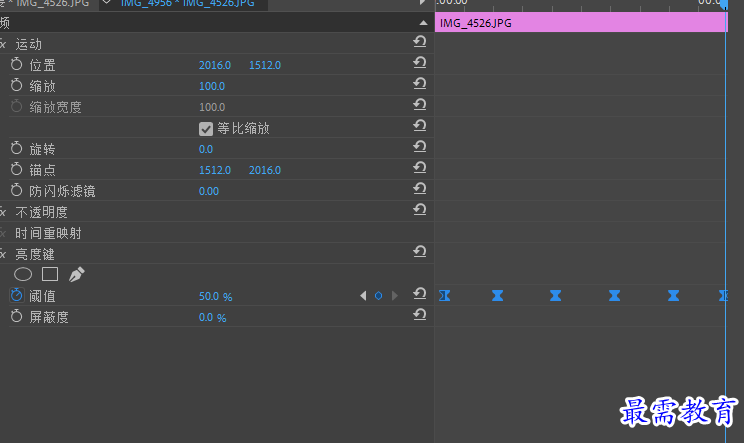
Task: Select the free draw bezier pen mask
Action: pos(76,274)
